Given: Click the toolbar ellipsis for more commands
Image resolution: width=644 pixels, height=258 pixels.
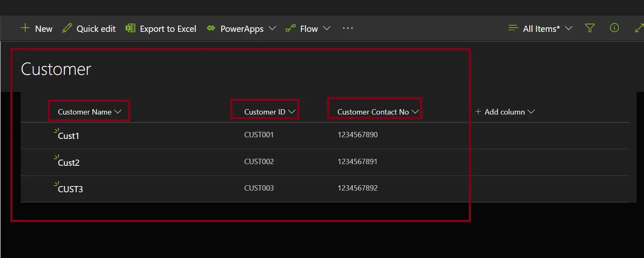Looking at the screenshot, I should [347, 28].
